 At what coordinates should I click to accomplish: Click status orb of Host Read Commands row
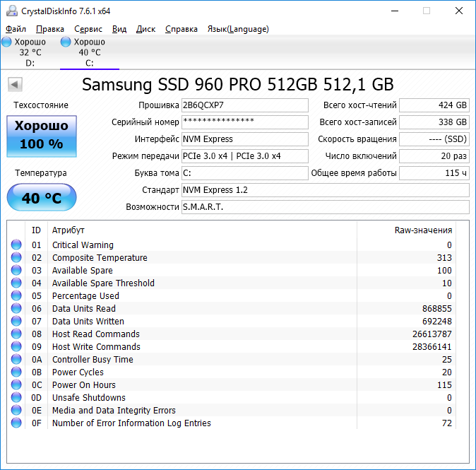coord(16,334)
